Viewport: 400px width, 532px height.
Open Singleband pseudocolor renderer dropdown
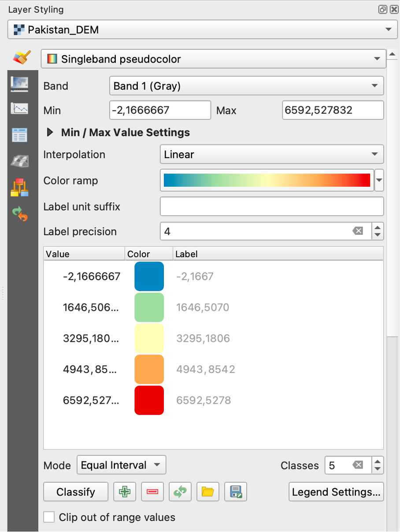213,59
